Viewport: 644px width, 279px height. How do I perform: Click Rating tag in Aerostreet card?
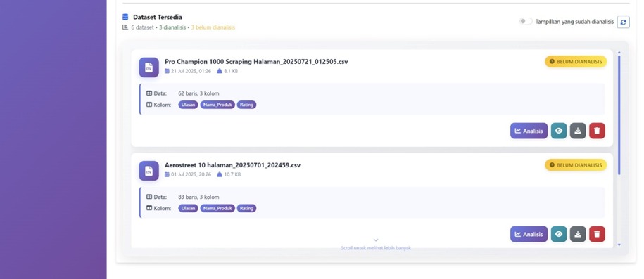[246, 208]
